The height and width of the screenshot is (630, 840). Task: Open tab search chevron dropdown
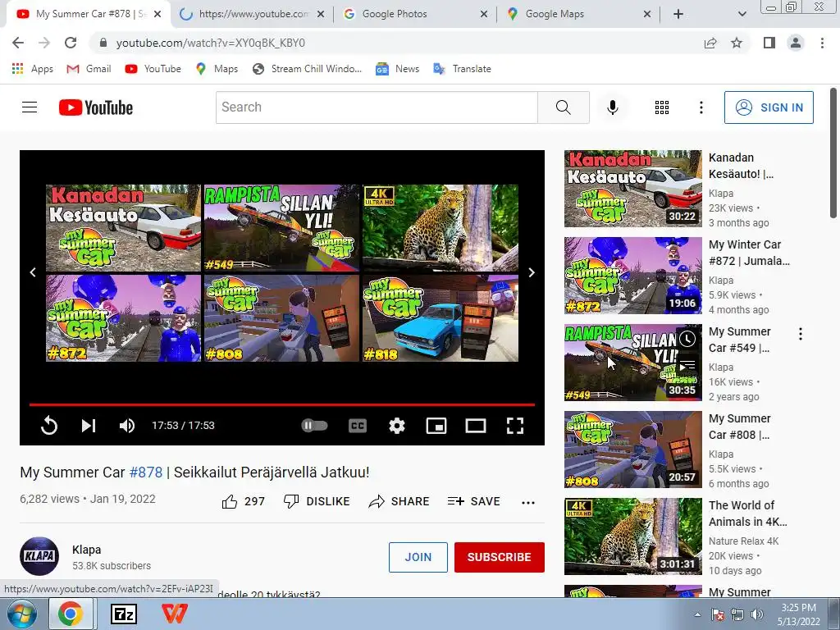pos(742,15)
